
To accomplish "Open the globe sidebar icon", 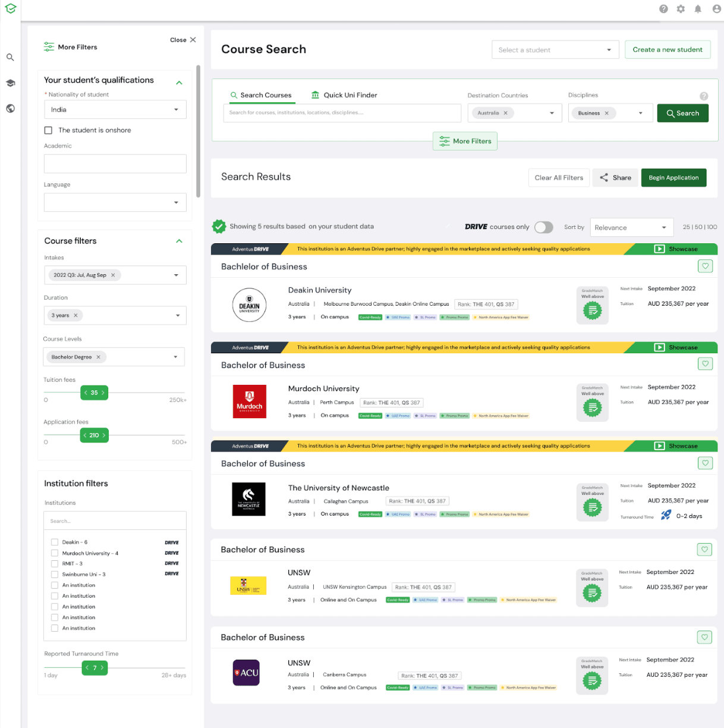I will [10, 108].
